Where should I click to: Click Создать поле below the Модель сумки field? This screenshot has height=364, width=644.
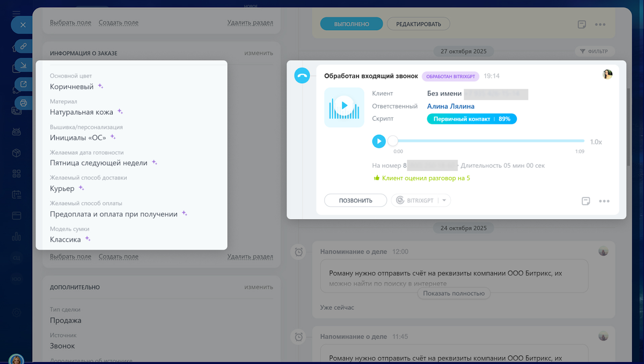pyautogui.click(x=119, y=256)
